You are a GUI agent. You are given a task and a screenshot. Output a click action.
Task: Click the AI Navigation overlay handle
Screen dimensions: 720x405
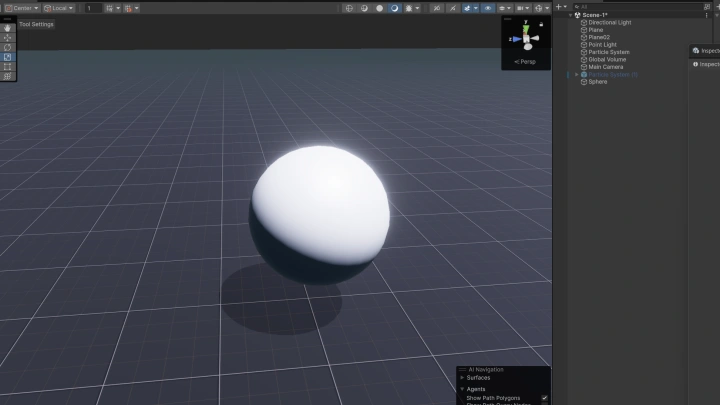click(462, 369)
